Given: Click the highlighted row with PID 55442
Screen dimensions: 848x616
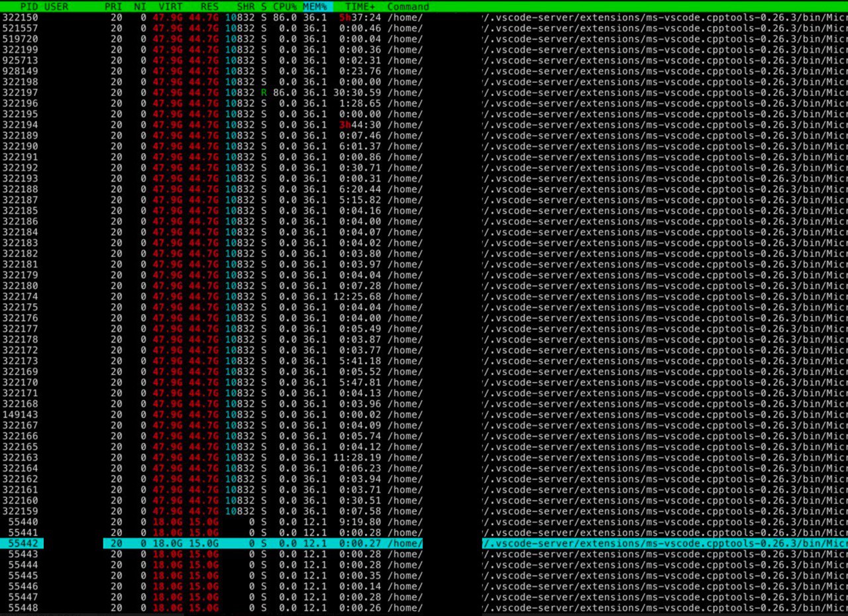Looking at the screenshot, I should pyautogui.click(x=424, y=543).
